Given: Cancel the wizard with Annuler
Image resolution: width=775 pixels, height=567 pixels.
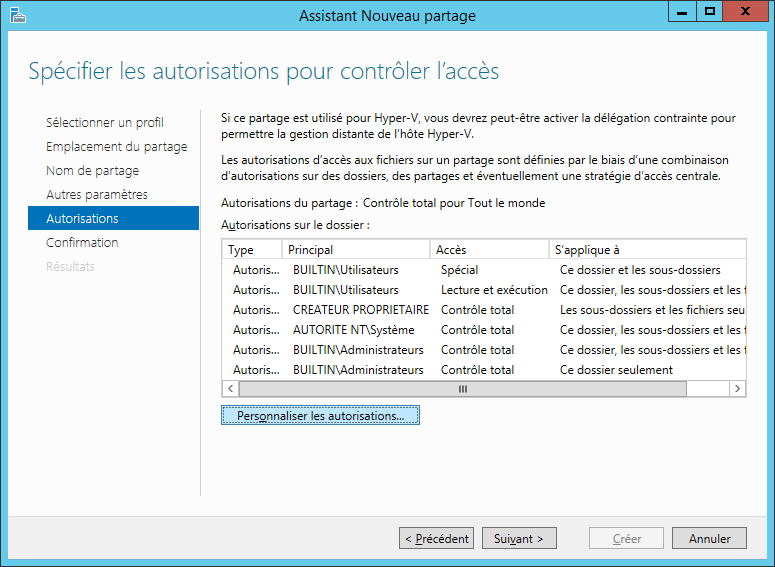Looking at the screenshot, I should pyautogui.click(x=709, y=538).
